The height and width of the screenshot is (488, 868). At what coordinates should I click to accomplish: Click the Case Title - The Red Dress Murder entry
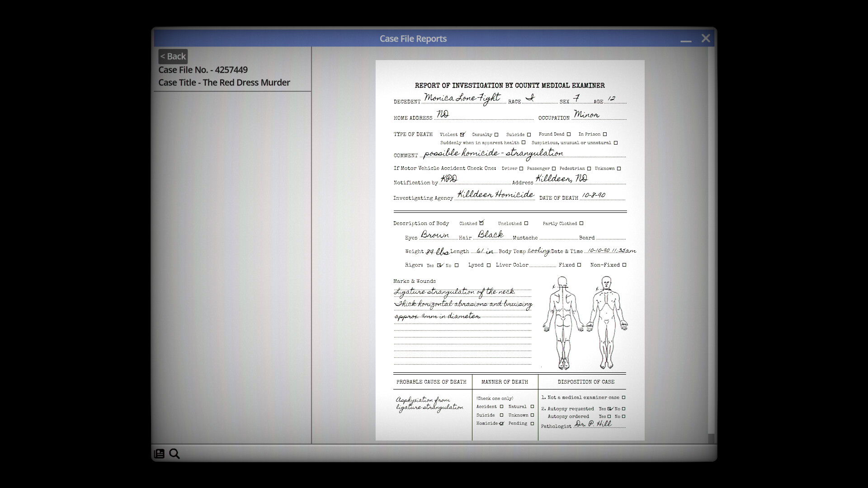(x=224, y=83)
